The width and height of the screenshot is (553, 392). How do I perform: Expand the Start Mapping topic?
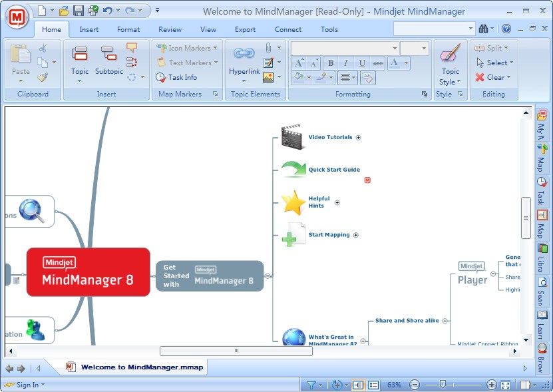click(356, 235)
